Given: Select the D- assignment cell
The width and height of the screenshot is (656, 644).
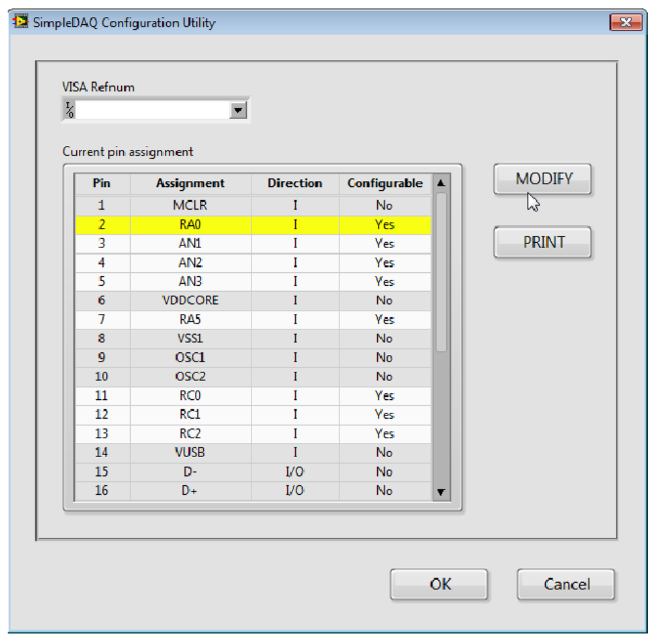Looking at the screenshot, I should tap(191, 471).
